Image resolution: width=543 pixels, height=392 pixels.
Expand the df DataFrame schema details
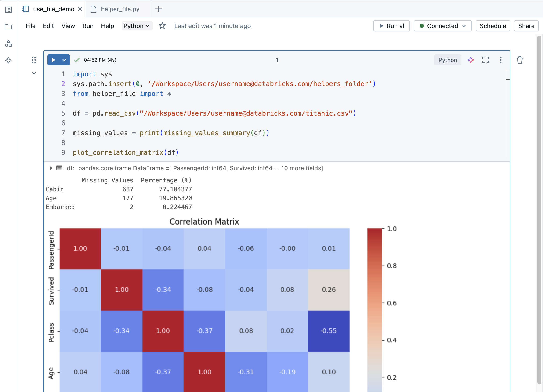click(x=51, y=168)
